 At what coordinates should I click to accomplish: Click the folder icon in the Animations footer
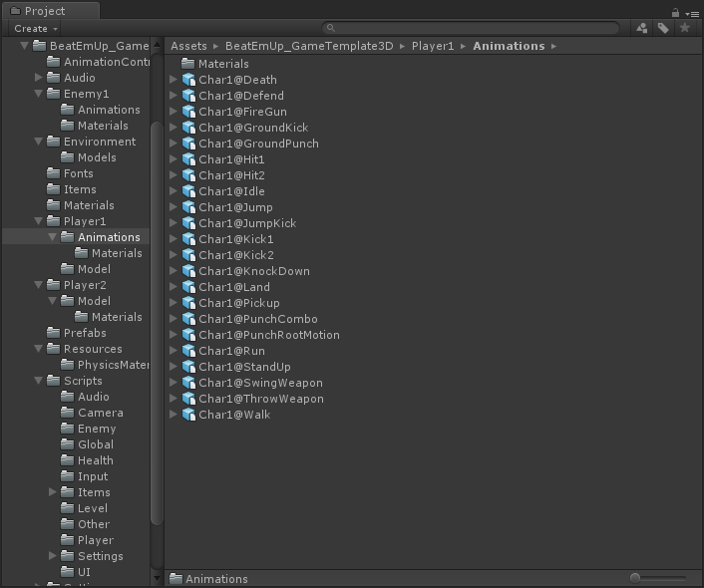click(176, 579)
